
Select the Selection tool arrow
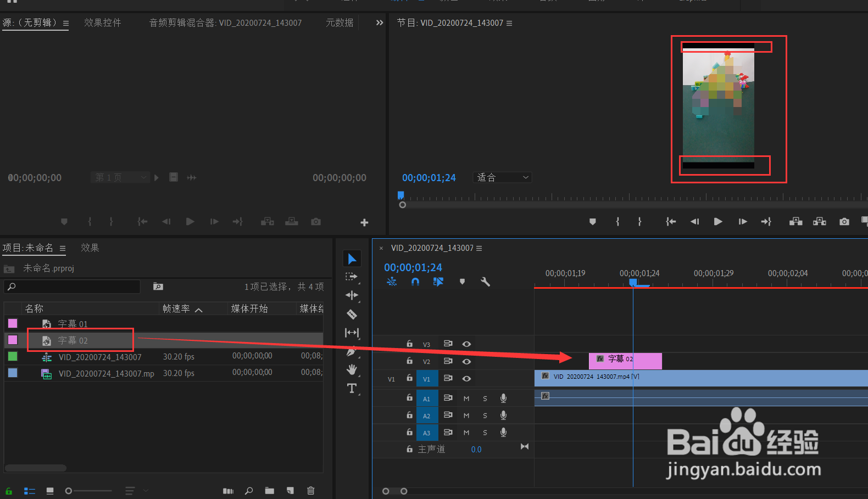click(352, 259)
